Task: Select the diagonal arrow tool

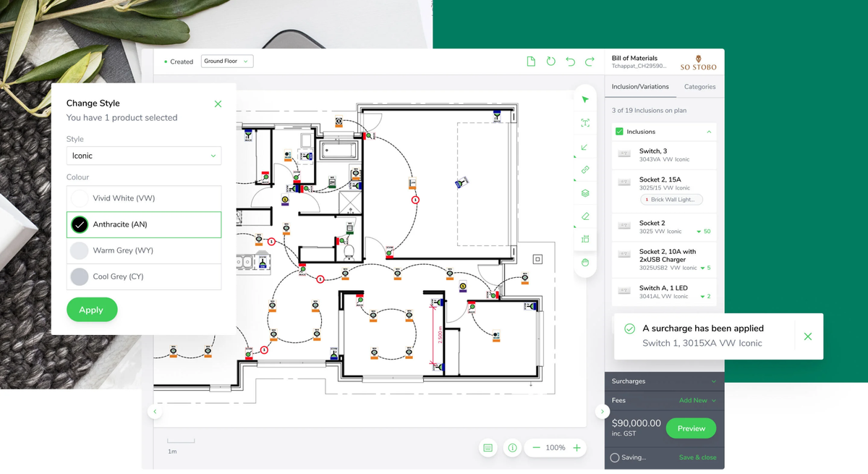Action: click(x=585, y=147)
